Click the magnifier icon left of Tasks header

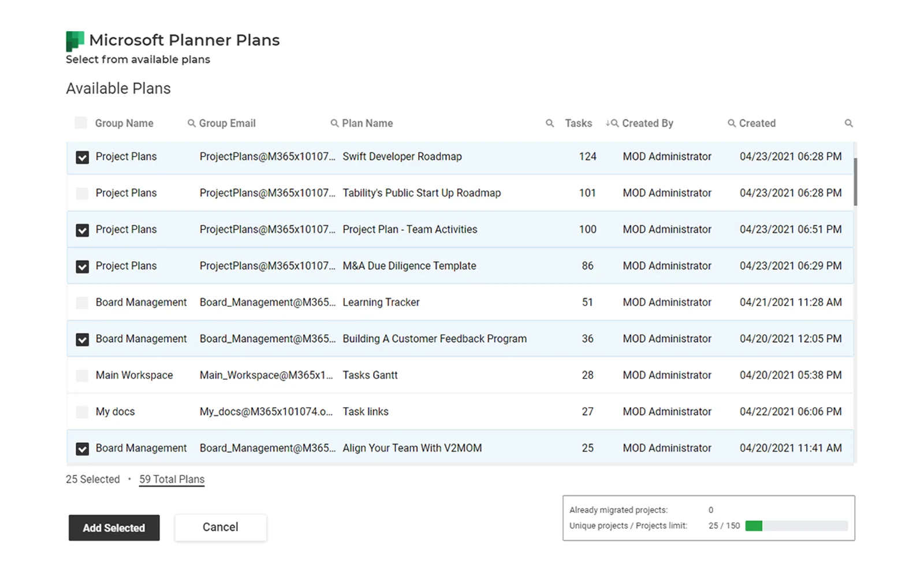(x=550, y=123)
